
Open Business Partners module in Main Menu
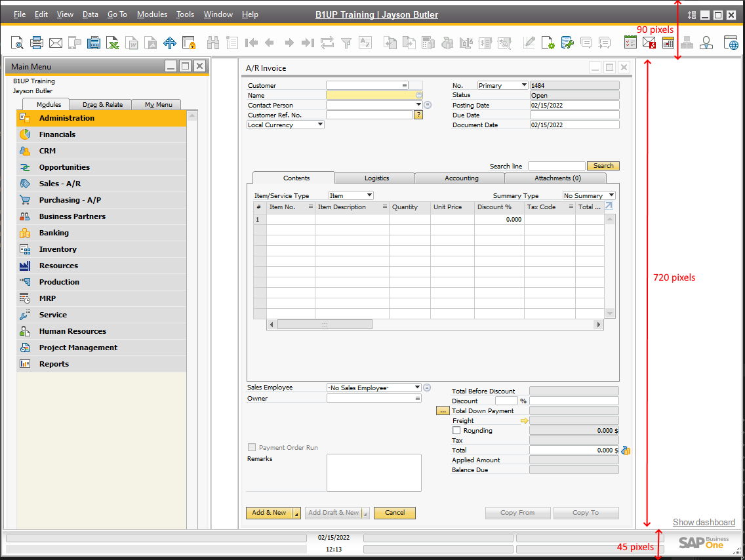tap(102, 216)
